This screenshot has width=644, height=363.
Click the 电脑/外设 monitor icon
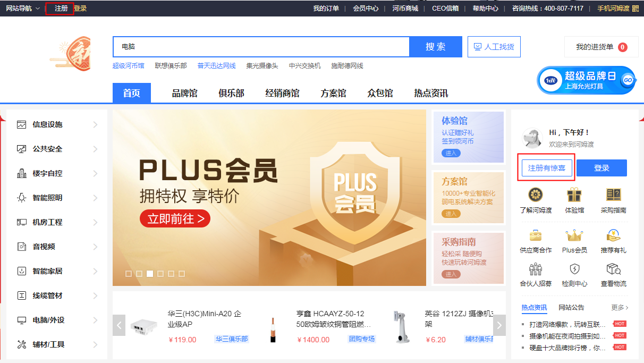pos(22,320)
